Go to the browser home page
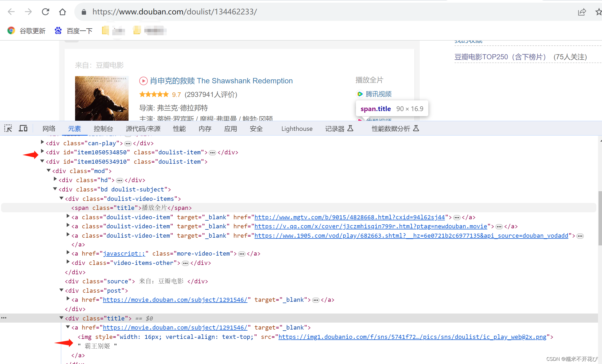 (62, 12)
